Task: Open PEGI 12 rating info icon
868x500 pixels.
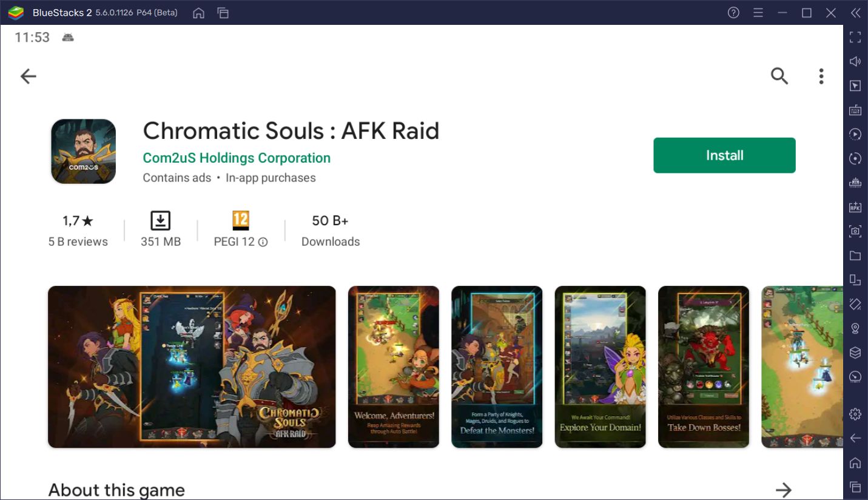Action: pos(263,242)
